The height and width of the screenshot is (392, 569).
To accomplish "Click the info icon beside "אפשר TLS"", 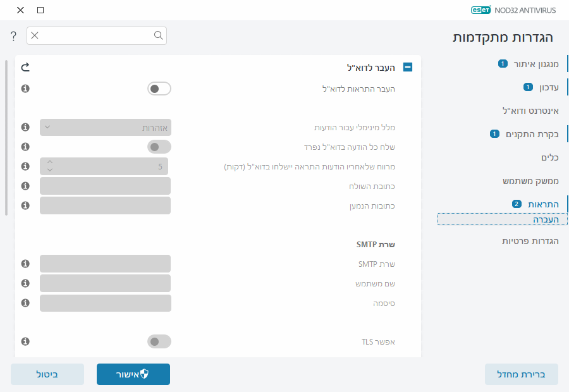I will (25, 341).
